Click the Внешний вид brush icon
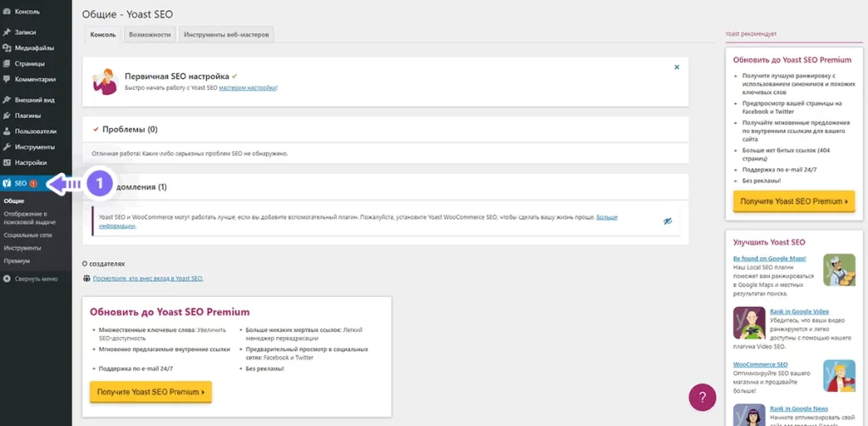The image size is (868, 426). (7, 100)
